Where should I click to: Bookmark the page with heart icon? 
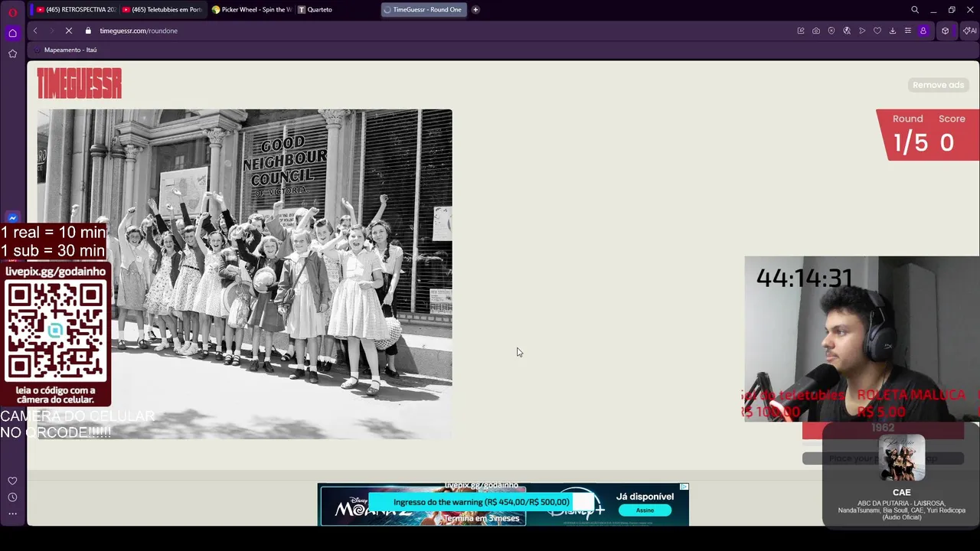pos(877,31)
